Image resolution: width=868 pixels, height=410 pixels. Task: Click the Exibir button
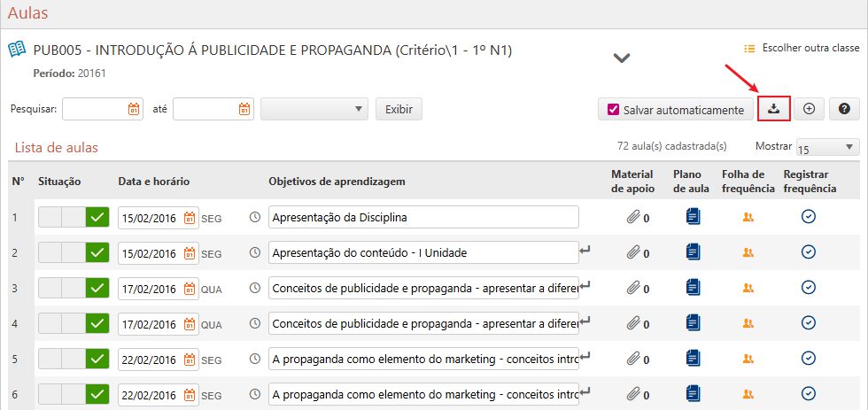pos(399,109)
